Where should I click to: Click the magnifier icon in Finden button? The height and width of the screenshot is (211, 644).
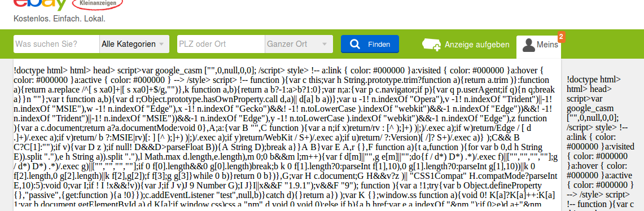tap(354, 45)
